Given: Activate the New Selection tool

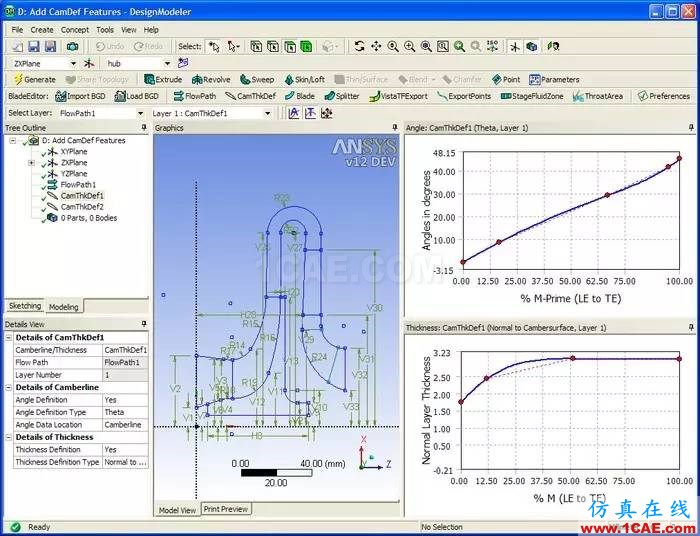Looking at the screenshot, I should tap(215, 46).
